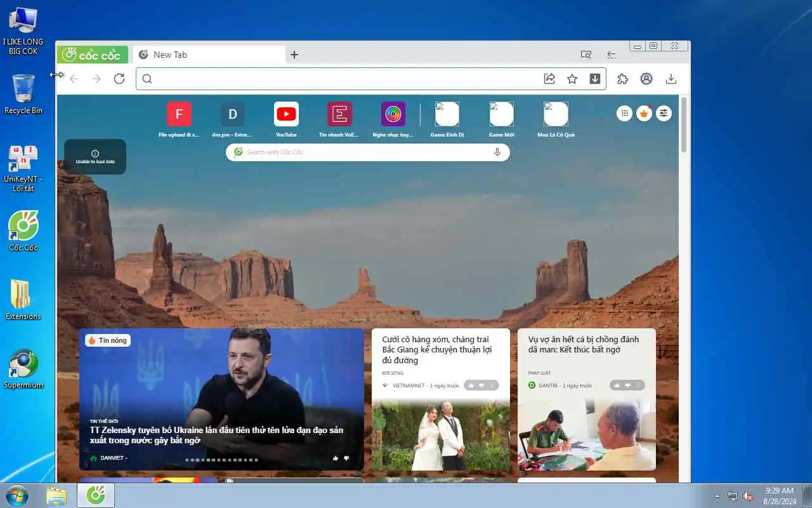Click the save media download icon in address bar
The height and width of the screenshot is (508, 812).
point(595,79)
